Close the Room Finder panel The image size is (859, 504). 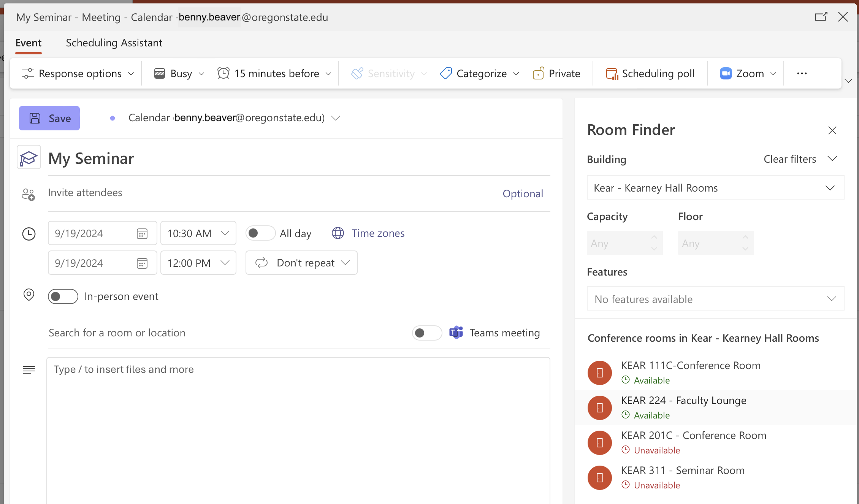[x=832, y=130]
